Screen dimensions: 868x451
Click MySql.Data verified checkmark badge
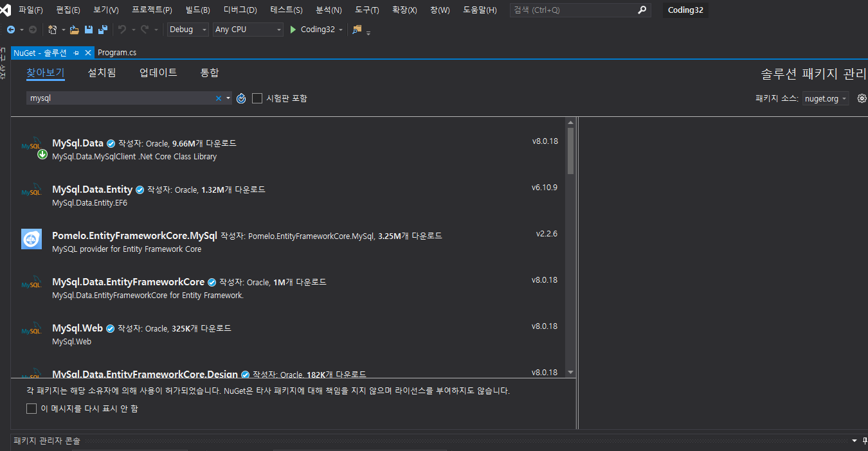[111, 143]
